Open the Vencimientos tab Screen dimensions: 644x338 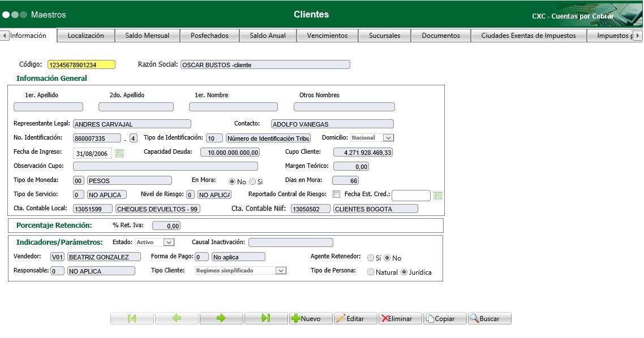(327, 36)
